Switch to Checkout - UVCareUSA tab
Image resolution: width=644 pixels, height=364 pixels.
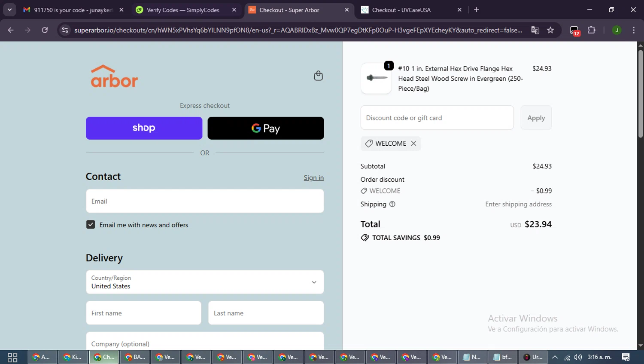[411, 10]
